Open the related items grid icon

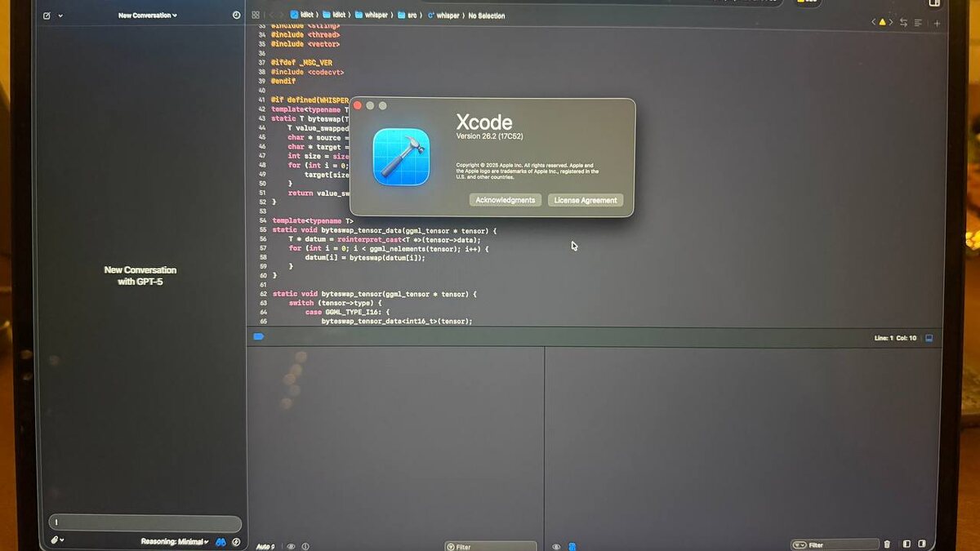point(256,15)
